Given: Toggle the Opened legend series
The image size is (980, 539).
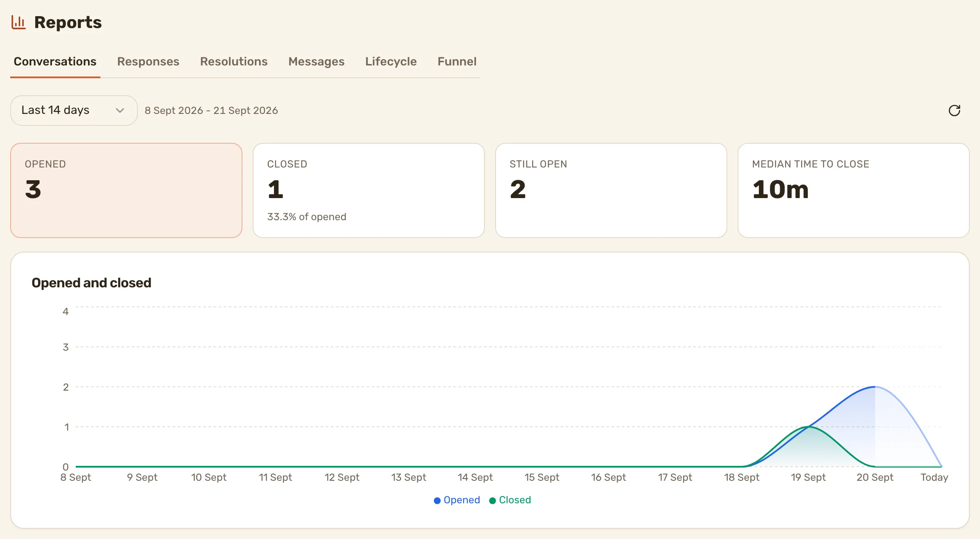Looking at the screenshot, I should [x=457, y=500].
